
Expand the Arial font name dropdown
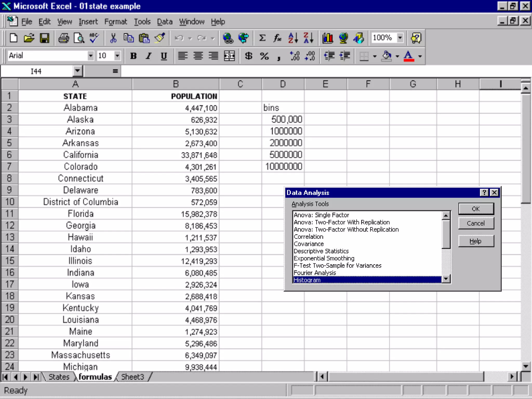click(x=90, y=56)
